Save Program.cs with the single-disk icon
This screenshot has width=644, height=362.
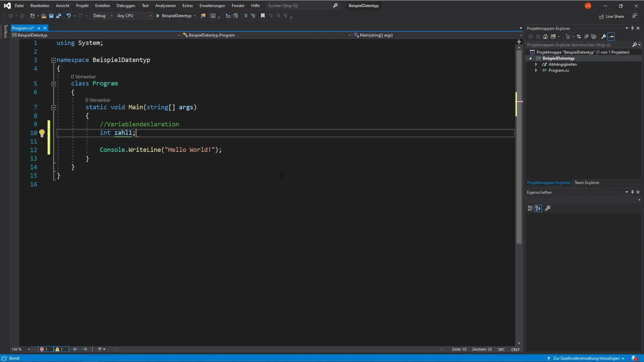(51, 16)
